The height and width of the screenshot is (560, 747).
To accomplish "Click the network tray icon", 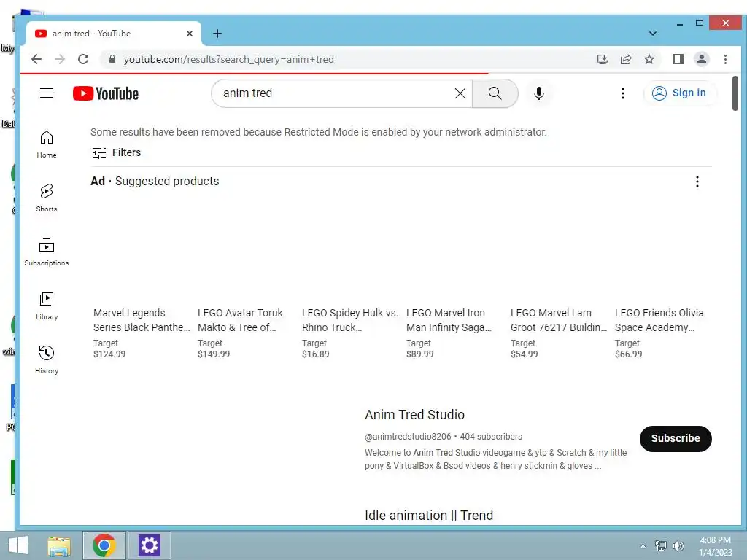I will 661,546.
